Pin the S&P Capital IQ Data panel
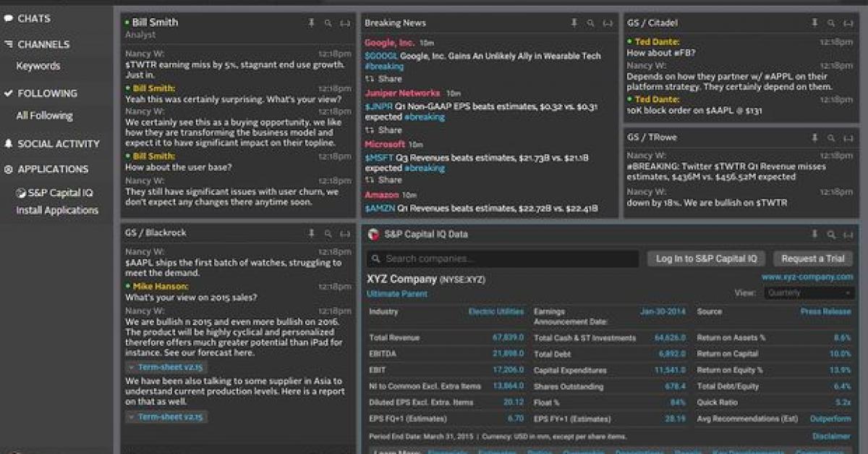This screenshot has width=868, height=454. coord(814,234)
